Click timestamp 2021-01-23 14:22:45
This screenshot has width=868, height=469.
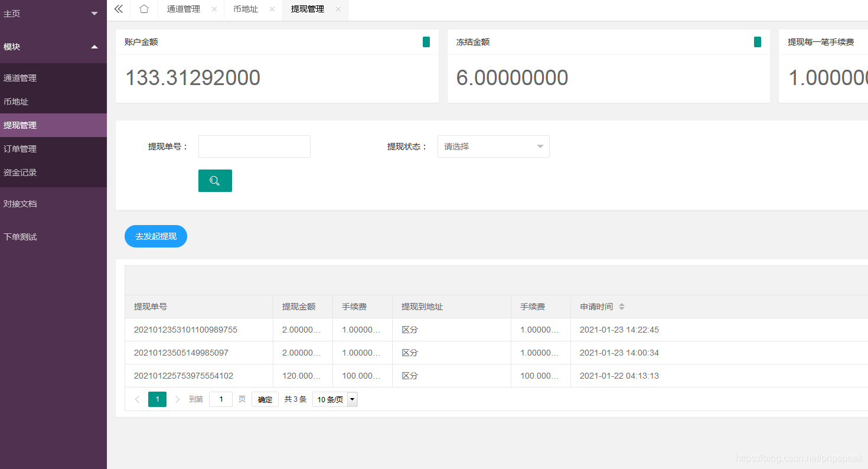619,330
